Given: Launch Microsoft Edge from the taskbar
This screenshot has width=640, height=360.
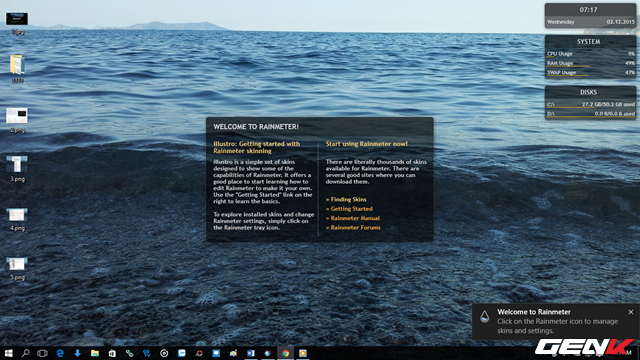Looking at the screenshot, I should pos(60,353).
